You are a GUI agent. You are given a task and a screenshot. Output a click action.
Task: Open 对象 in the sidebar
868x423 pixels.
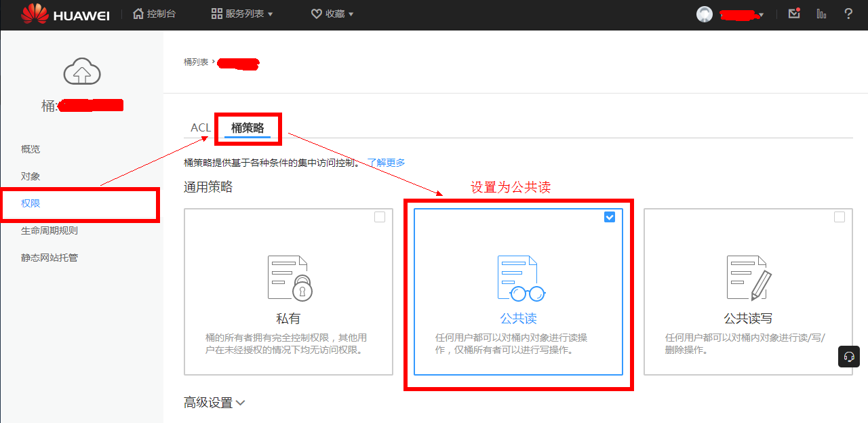pyautogui.click(x=31, y=176)
